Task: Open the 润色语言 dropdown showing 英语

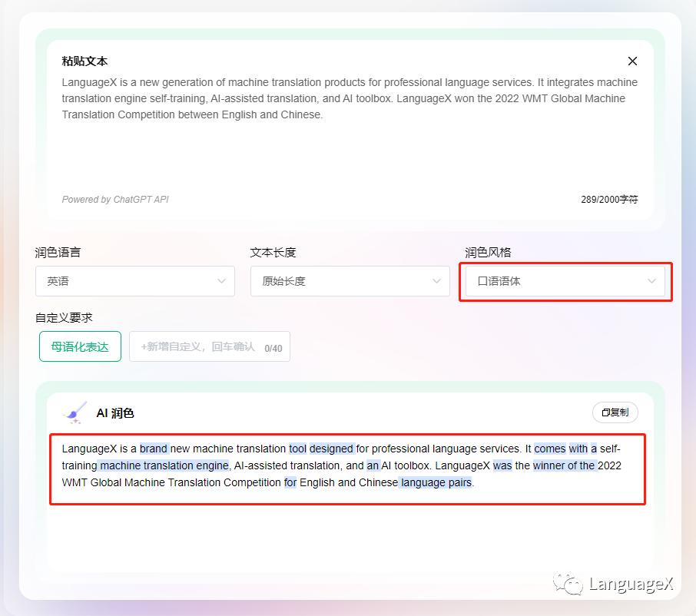Action: pyautogui.click(x=135, y=281)
